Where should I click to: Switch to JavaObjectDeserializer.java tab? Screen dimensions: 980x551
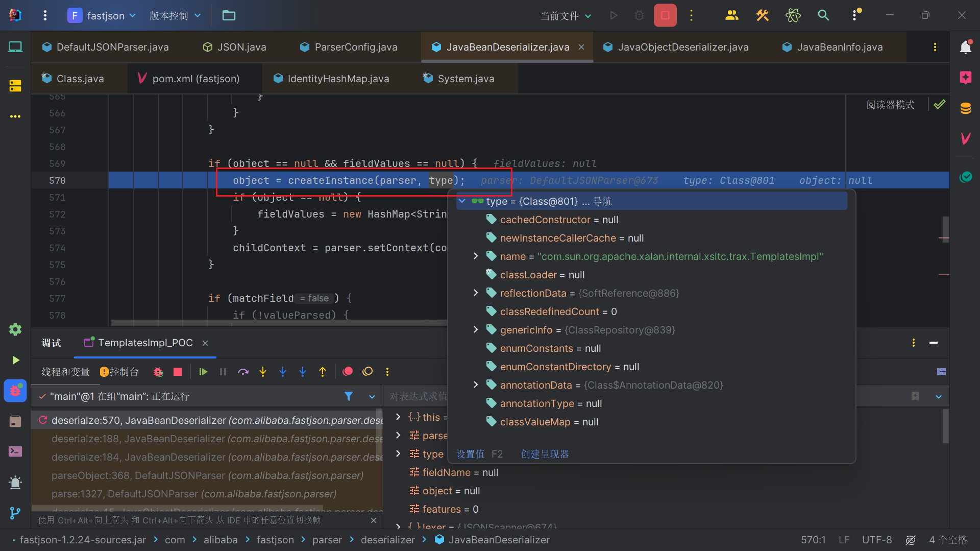click(x=677, y=47)
